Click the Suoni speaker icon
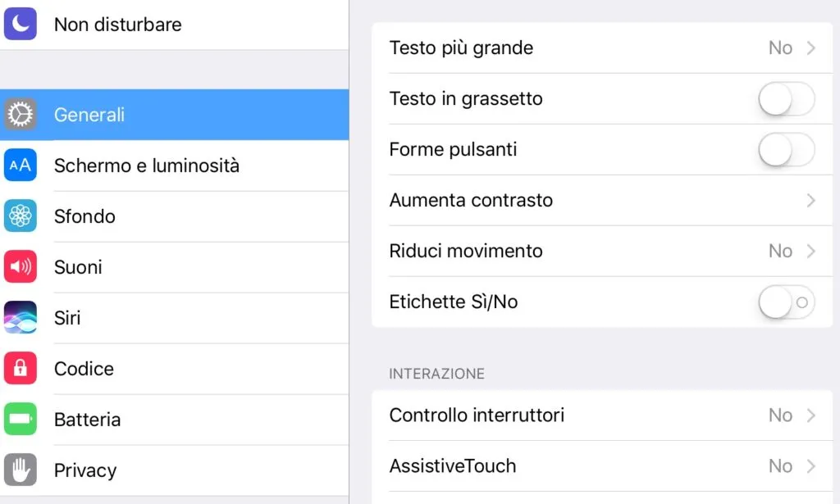840x504 pixels. [x=21, y=266]
